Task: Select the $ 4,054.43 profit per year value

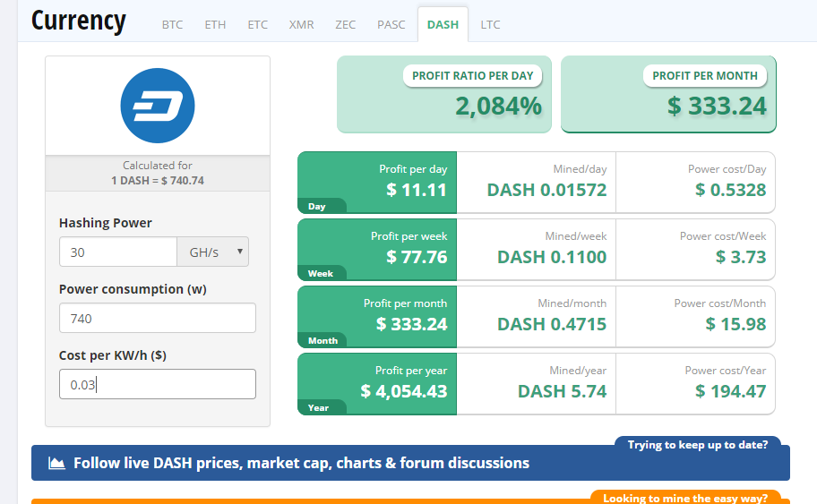Action: (x=404, y=391)
